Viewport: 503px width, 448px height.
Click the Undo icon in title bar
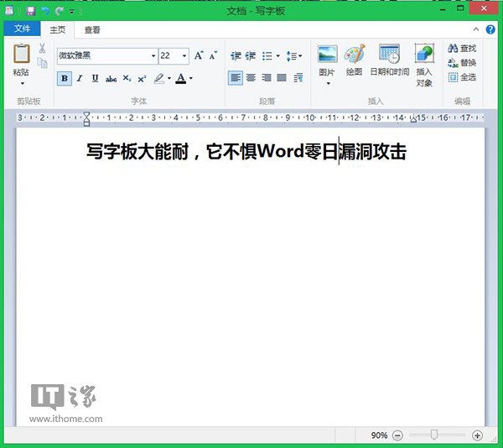coord(45,11)
